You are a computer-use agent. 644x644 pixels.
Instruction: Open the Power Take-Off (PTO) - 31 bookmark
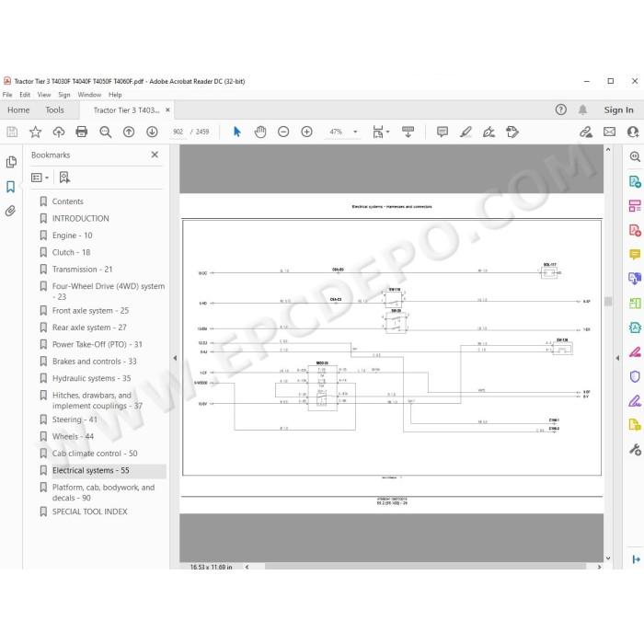point(97,345)
